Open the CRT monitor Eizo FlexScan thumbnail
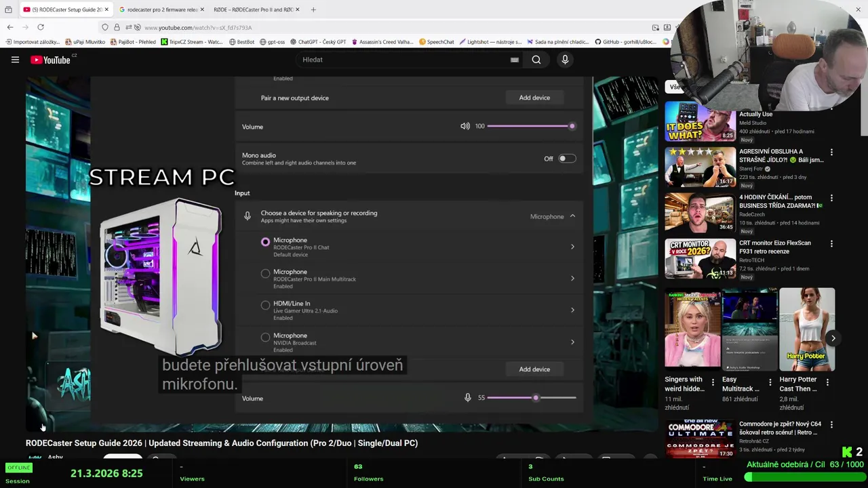Viewport: 868px width, 488px height. pyautogui.click(x=700, y=258)
